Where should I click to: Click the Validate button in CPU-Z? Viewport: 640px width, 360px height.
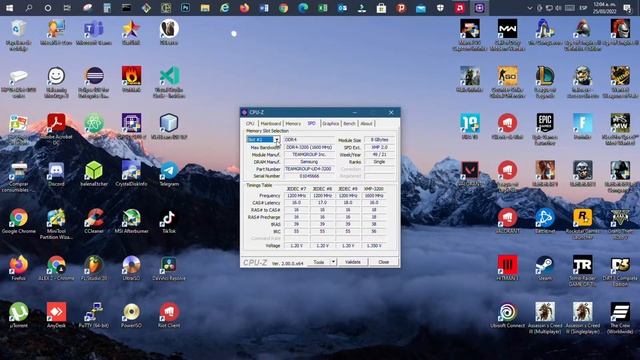point(353,262)
